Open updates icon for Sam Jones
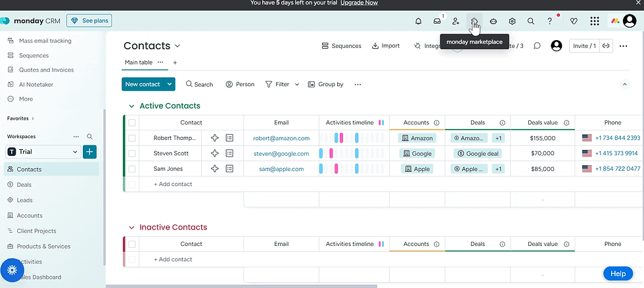644x288 pixels. [x=229, y=168]
